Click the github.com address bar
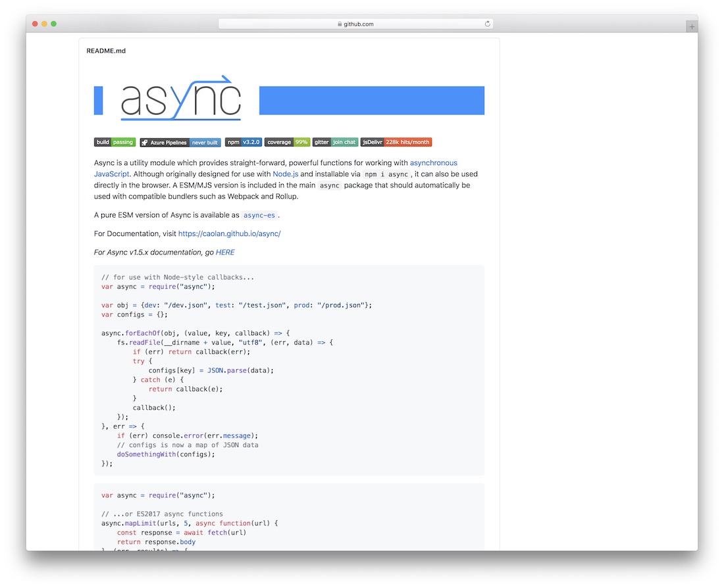 (355, 24)
